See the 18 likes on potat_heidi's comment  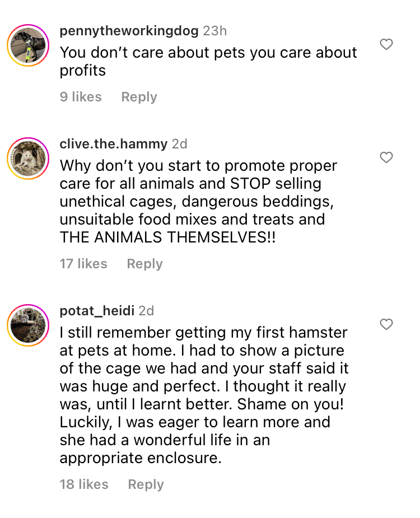[x=84, y=484]
